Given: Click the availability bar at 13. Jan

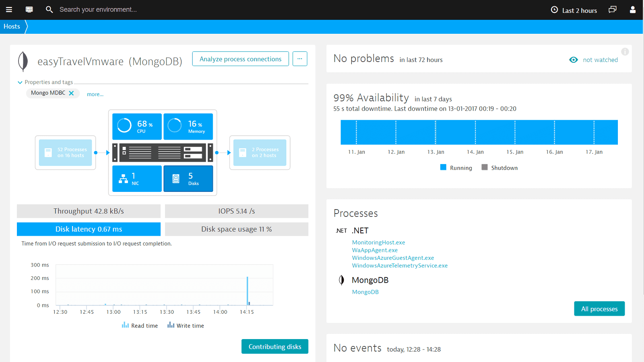Looking at the screenshot, I should pos(436,132).
